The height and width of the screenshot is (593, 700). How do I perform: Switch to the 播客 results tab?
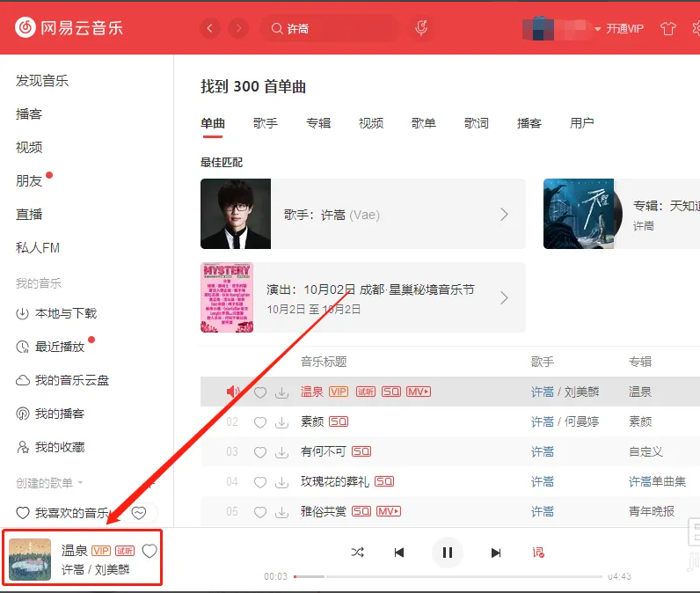pos(529,123)
